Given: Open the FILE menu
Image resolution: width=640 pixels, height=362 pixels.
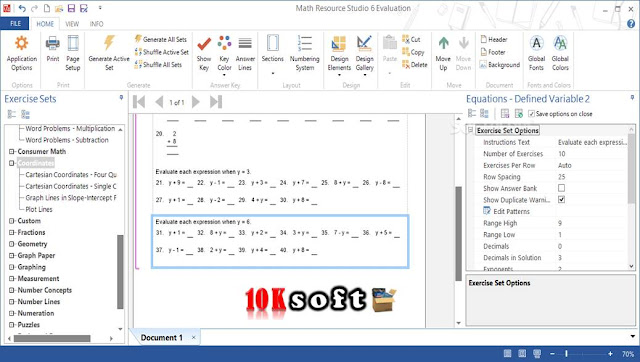Looking at the screenshot, I should [15, 24].
